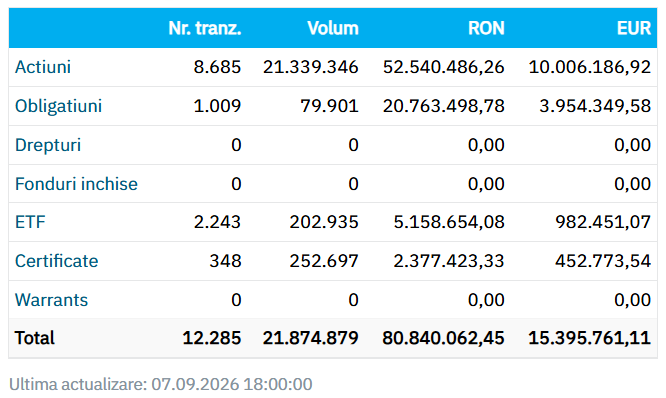Click the Nr. tranz. column header
Viewport: 666px width, 398px height.
(205, 28)
